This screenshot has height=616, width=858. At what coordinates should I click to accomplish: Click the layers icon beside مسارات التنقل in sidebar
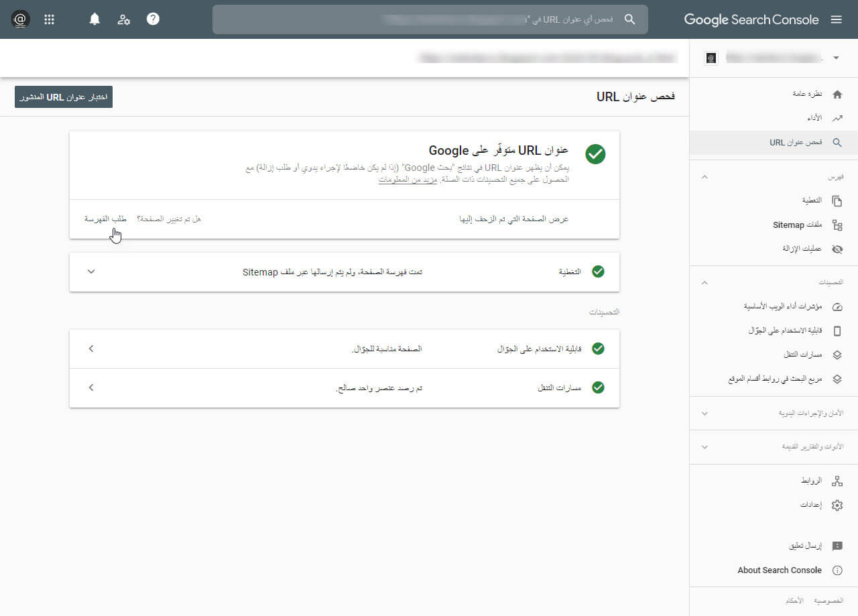click(837, 355)
